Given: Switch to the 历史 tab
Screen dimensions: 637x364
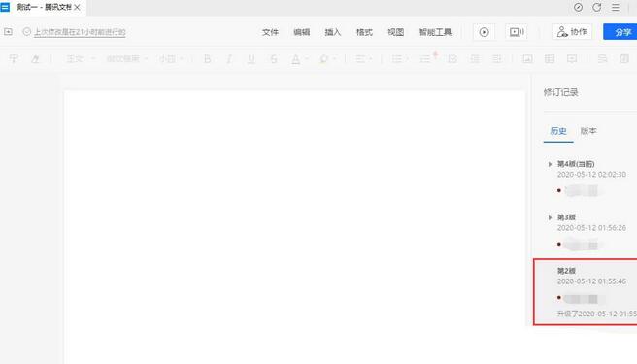Looking at the screenshot, I should (x=558, y=131).
